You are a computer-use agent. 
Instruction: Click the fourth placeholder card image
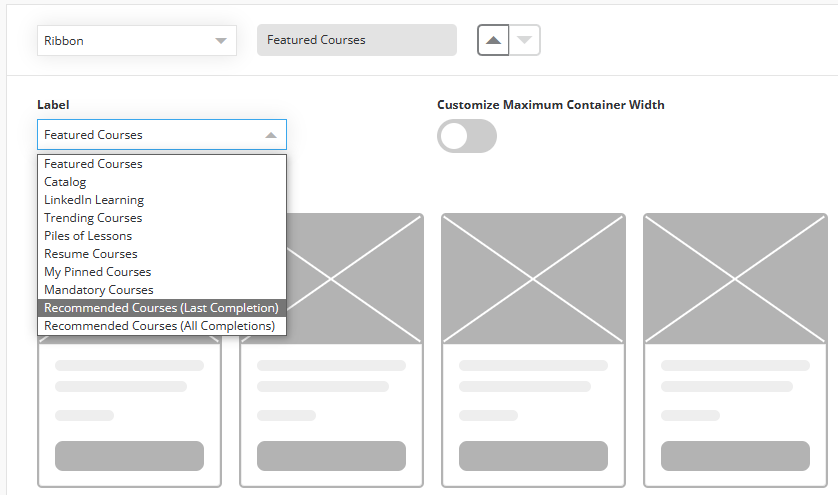point(735,279)
